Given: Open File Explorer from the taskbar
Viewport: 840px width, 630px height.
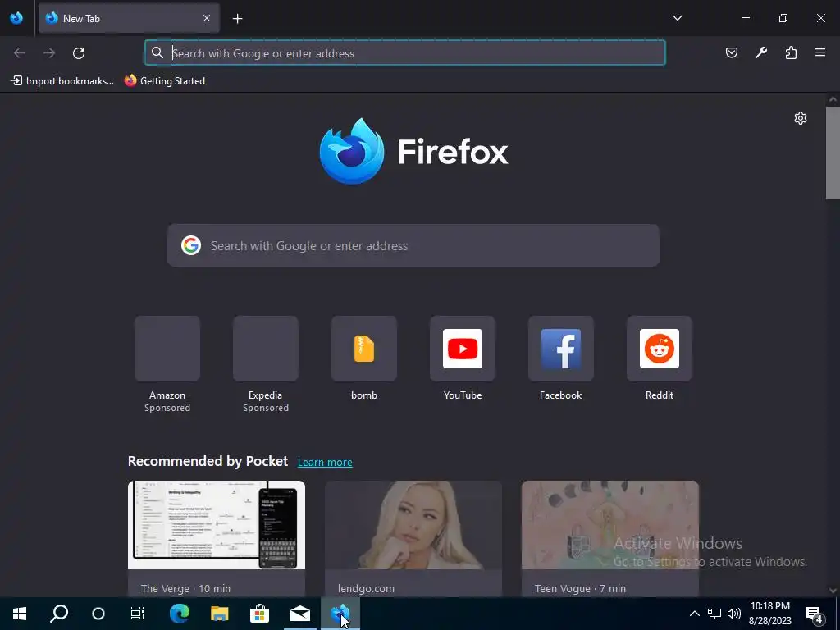Looking at the screenshot, I should pos(220,614).
